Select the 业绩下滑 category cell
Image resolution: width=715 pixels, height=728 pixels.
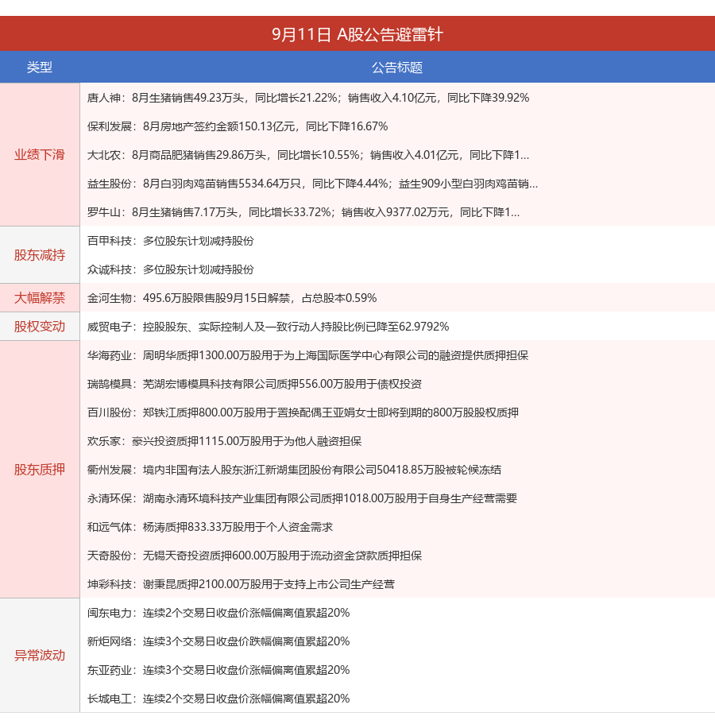click(40, 155)
